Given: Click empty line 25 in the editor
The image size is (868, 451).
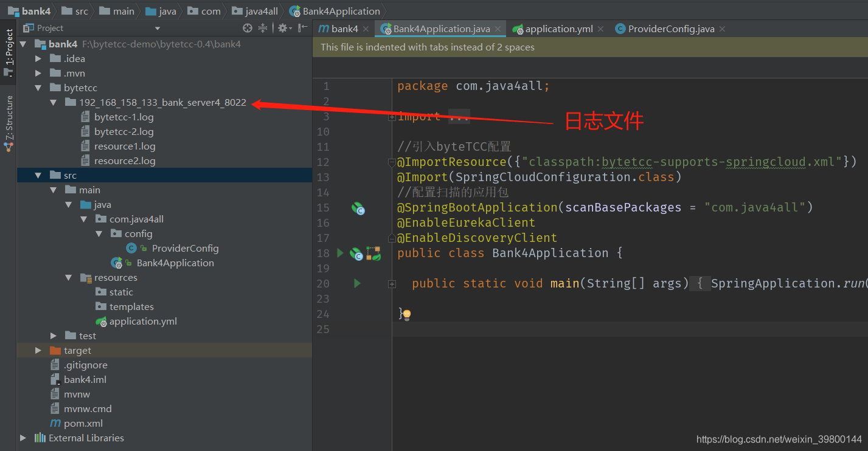Looking at the screenshot, I should (630, 329).
